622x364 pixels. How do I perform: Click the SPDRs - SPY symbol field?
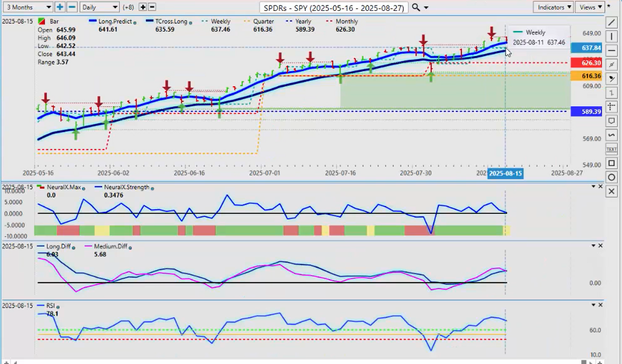333,7
